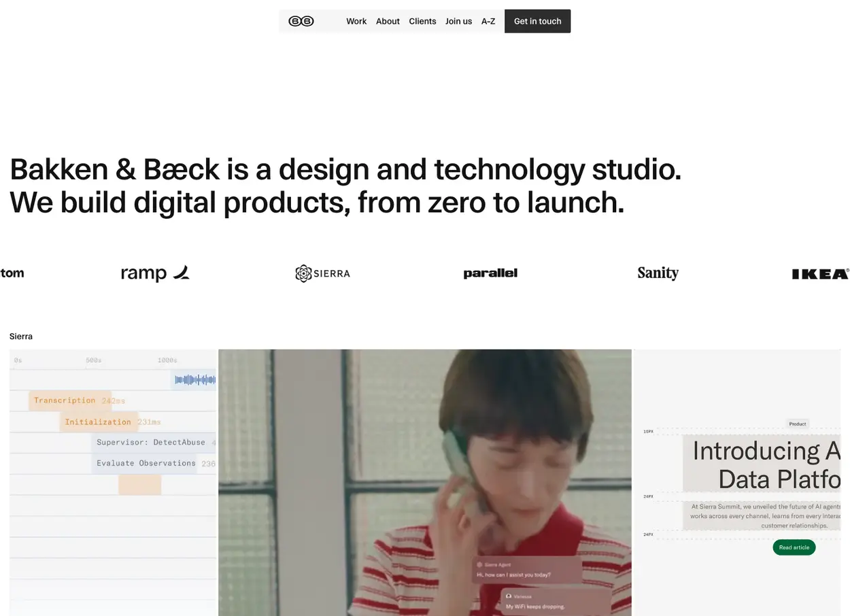Click the 500s timeline tick label

coord(94,360)
